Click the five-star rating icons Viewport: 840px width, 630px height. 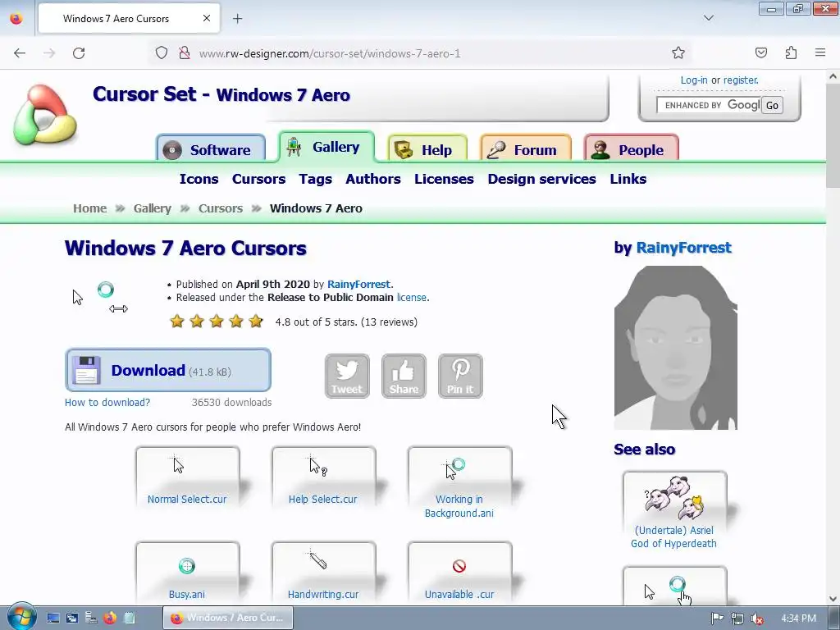(217, 322)
